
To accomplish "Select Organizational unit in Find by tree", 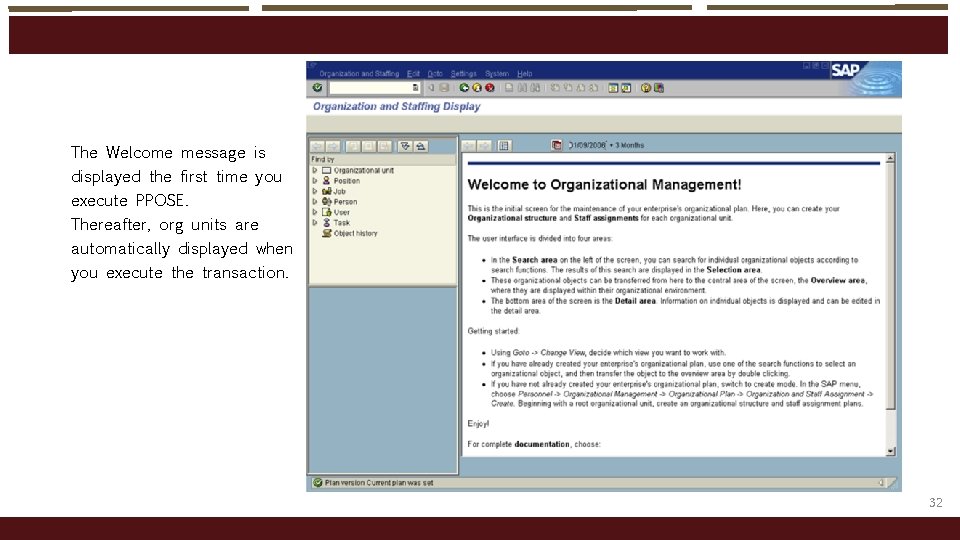I will point(364,170).
